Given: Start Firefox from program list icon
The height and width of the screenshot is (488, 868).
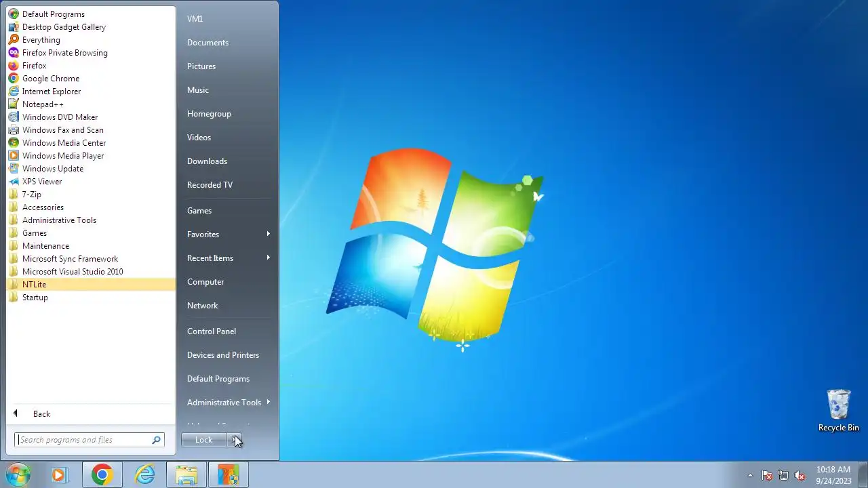Looking at the screenshot, I should (x=14, y=66).
